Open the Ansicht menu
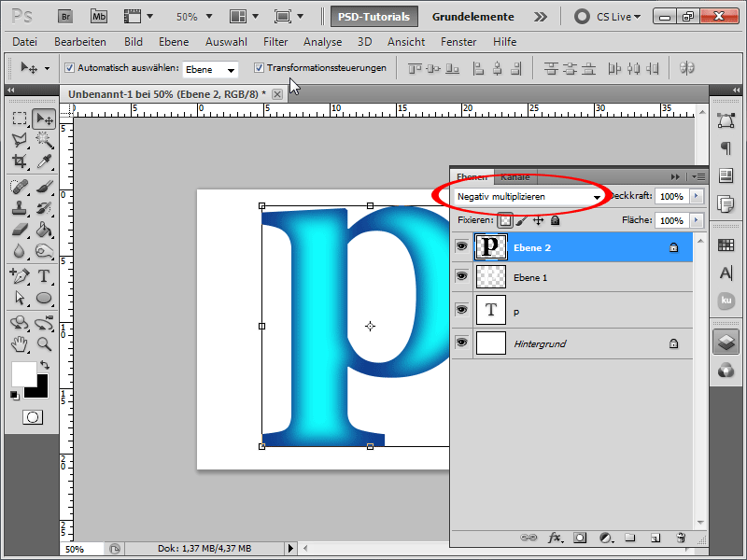The height and width of the screenshot is (560, 747). 406,42
